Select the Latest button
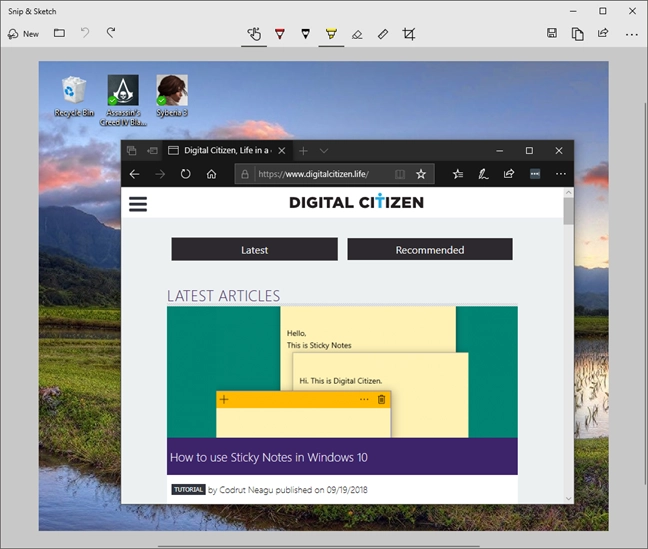This screenshot has height=549, width=648. (255, 249)
